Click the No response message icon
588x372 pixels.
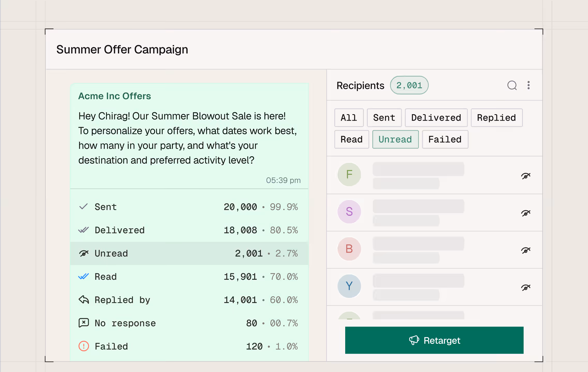pos(84,323)
